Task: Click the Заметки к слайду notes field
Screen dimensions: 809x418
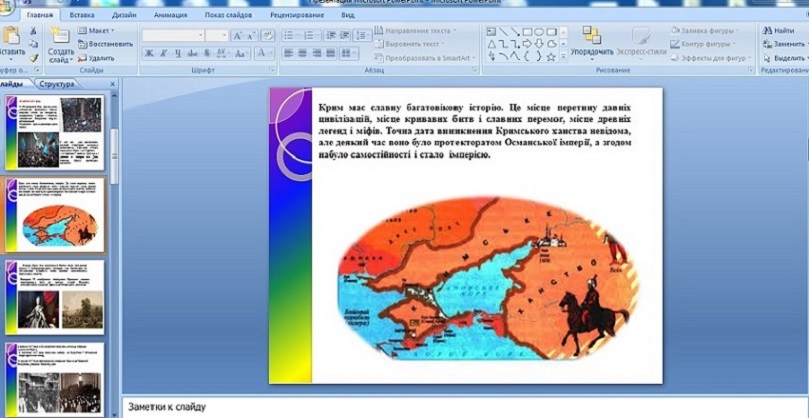Action: [465, 407]
